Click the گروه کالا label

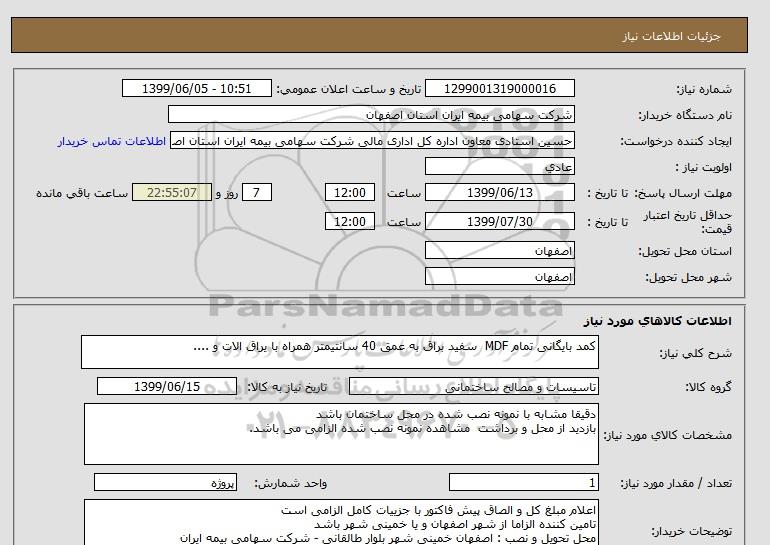click(x=709, y=387)
